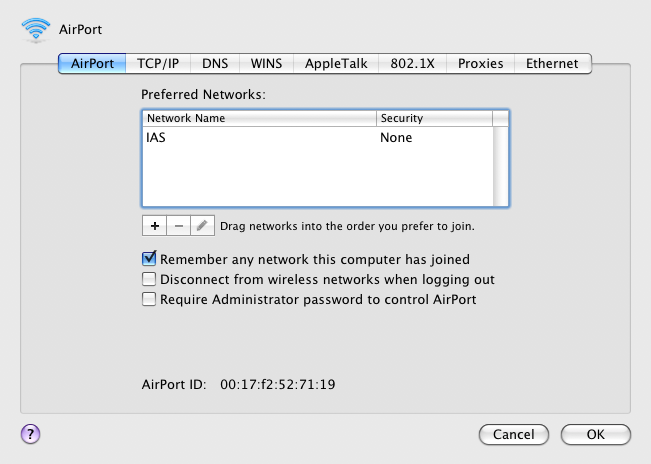Click the minus icon to remove network
The width and height of the screenshot is (651, 464).
178,226
